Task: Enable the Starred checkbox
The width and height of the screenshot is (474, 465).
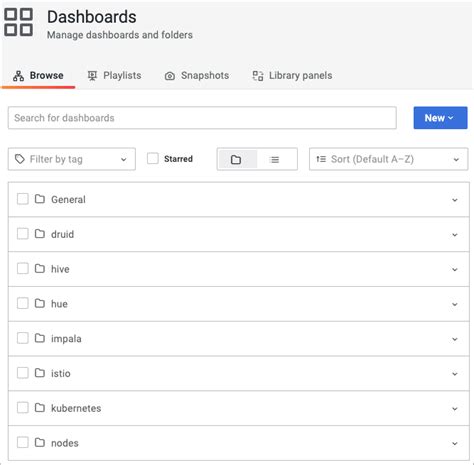Action: pos(153,158)
